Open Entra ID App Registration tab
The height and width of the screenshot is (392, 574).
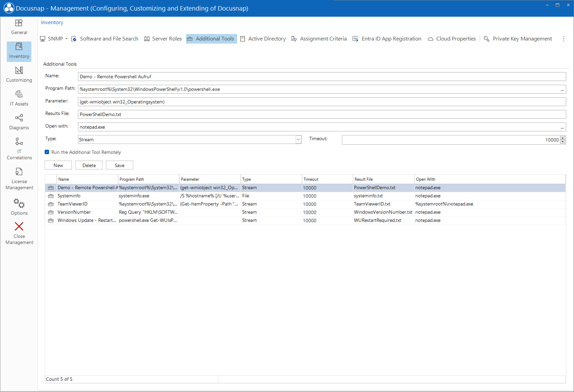387,39
